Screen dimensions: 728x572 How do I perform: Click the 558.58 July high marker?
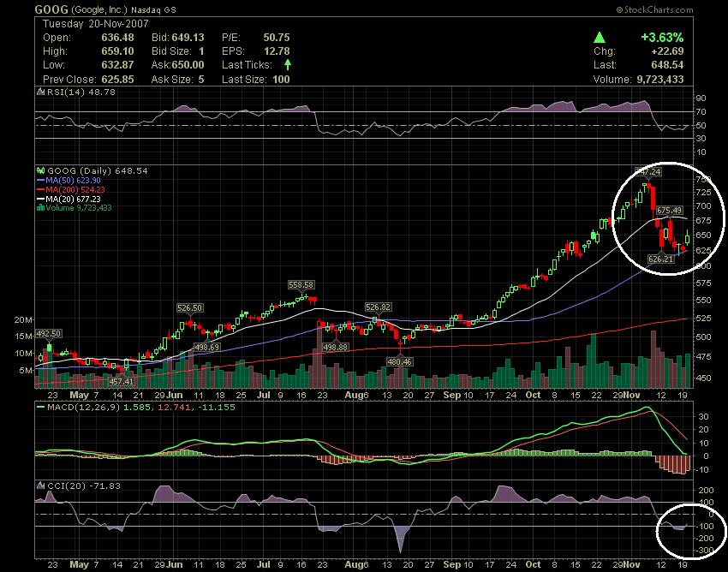tap(301, 284)
